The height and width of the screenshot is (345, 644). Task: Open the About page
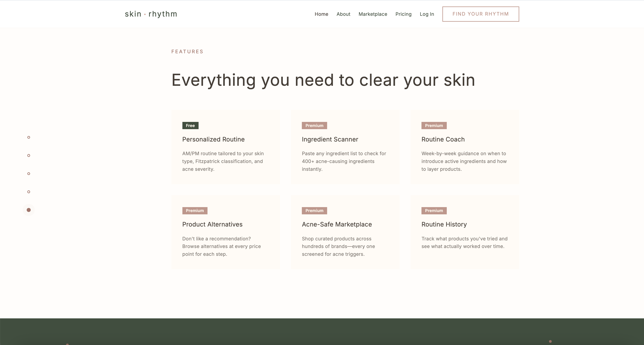(343, 14)
